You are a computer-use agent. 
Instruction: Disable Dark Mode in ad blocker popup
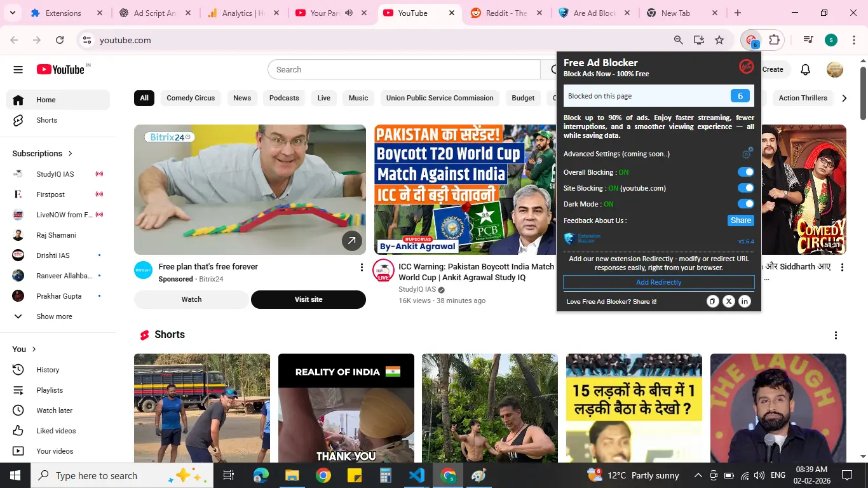(x=745, y=204)
